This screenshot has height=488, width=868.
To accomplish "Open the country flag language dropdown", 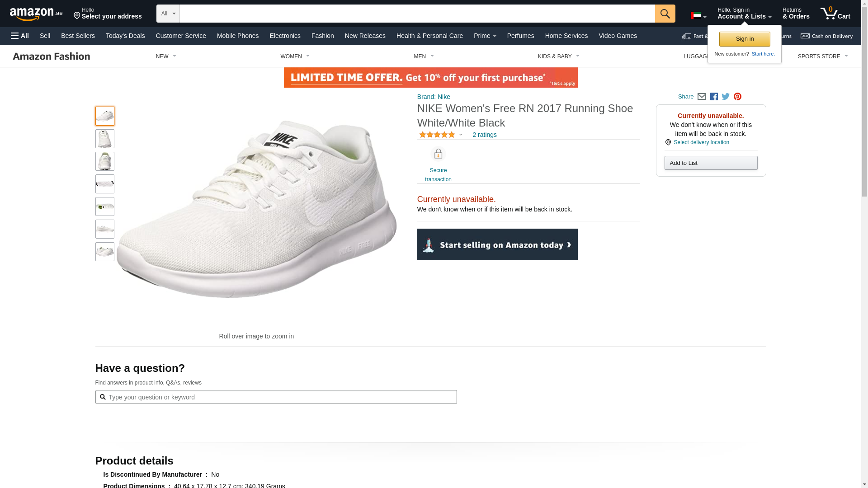I will pos(698,16).
